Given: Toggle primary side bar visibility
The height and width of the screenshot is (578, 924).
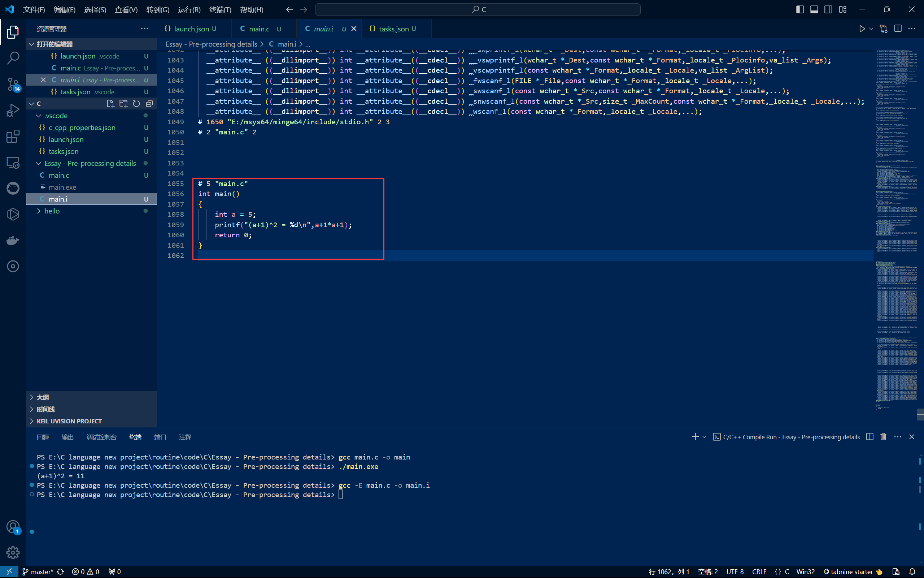Looking at the screenshot, I should (x=800, y=9).
